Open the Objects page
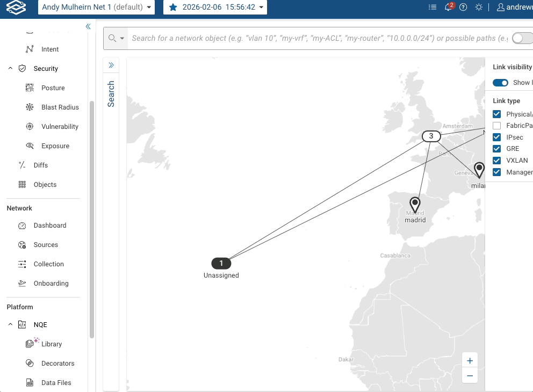533x392 pixels. tap(45, 185)
